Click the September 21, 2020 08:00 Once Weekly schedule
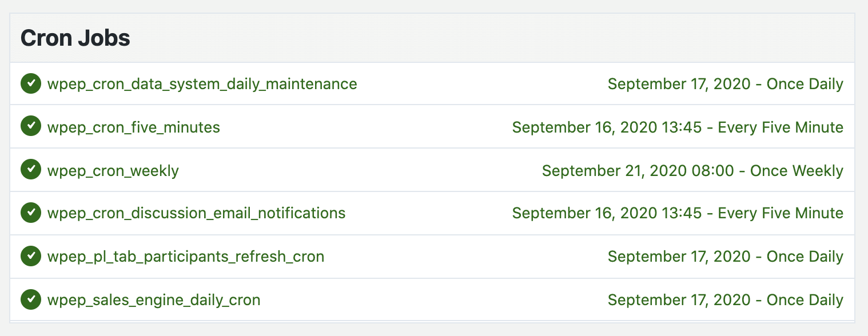Viewport: 868px width, 336px height. tap(692, 171)
